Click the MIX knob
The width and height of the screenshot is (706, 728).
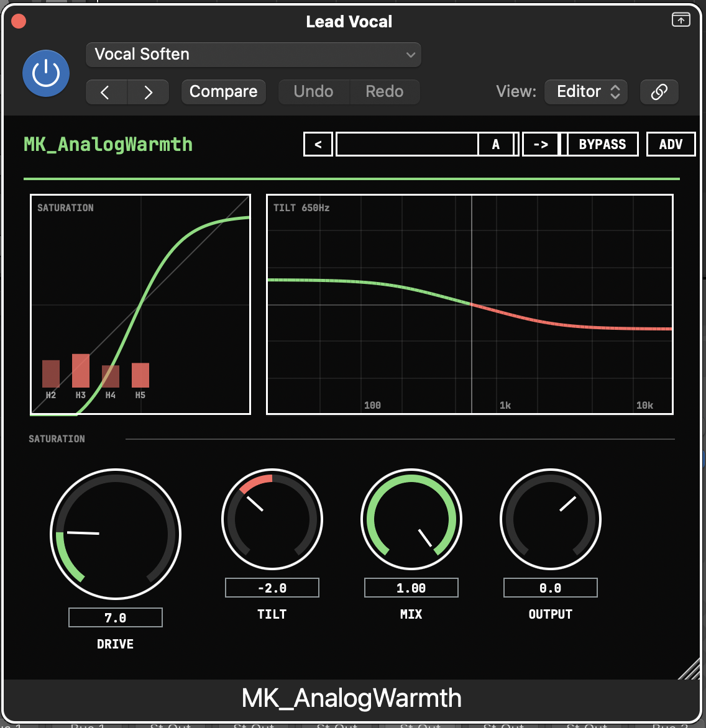411,519
